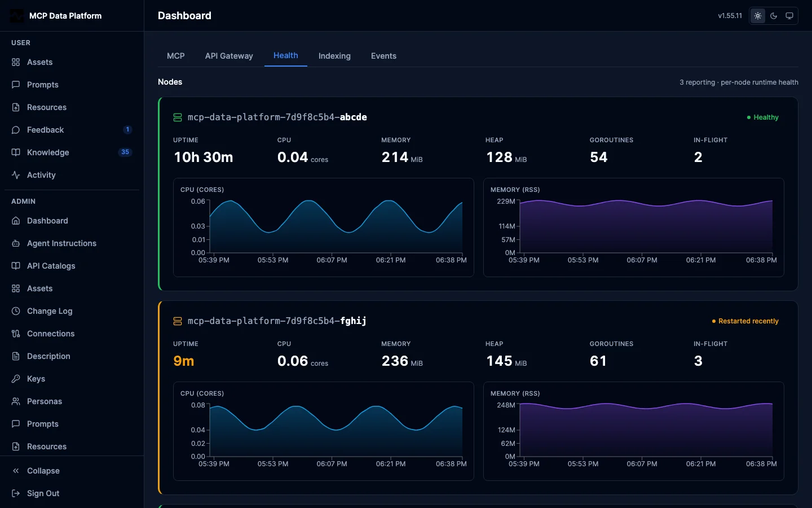Click the CPU cores chart of node fghij
The width and height of the screenshot is (812, 508).
coord(324,431)
